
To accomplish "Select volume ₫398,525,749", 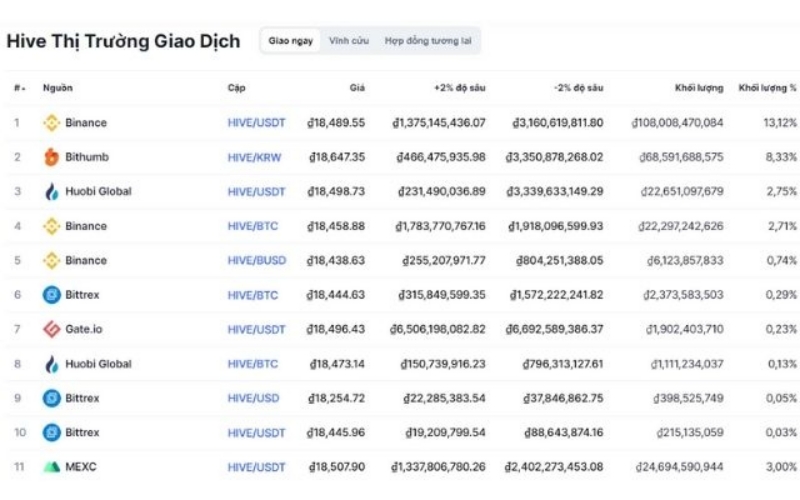I will (x=688, y=398).
